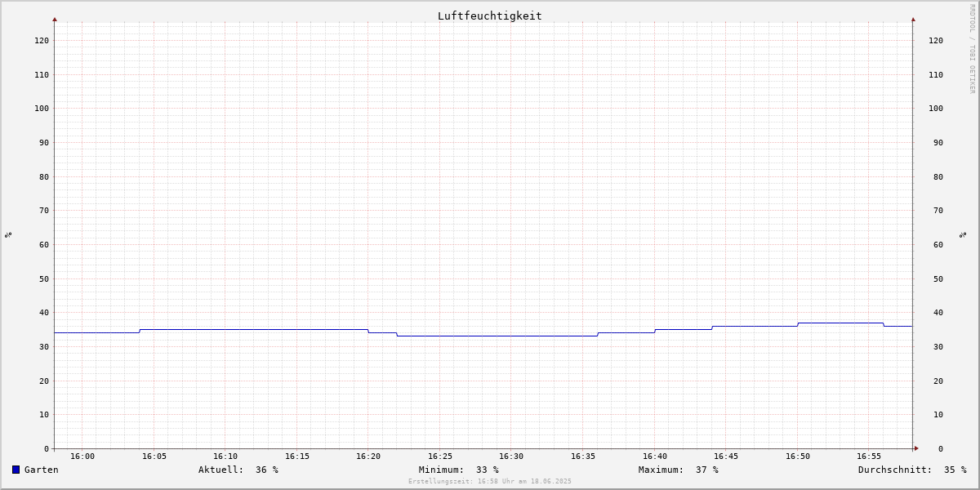This screenshot has width=980, height=490.
Task: Click the 110 label on the right axis
Action: coord(936,74)
